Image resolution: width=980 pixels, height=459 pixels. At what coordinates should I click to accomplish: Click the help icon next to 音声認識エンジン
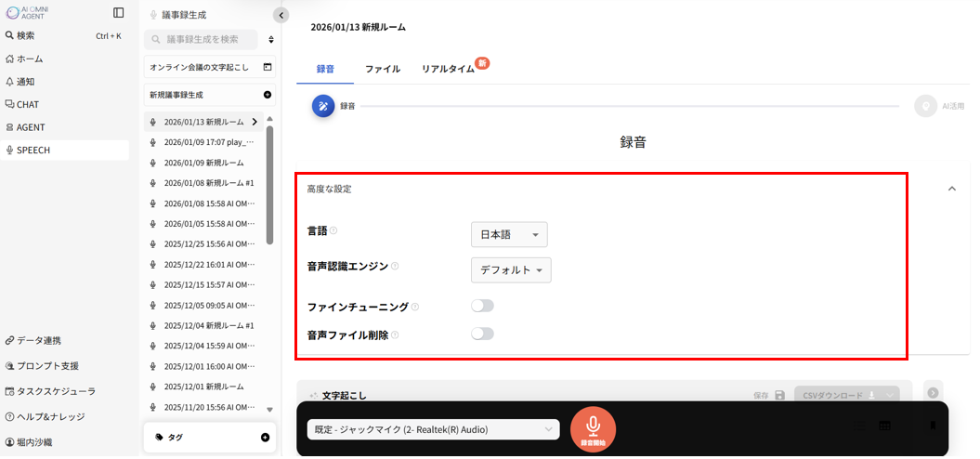[395, 267]
